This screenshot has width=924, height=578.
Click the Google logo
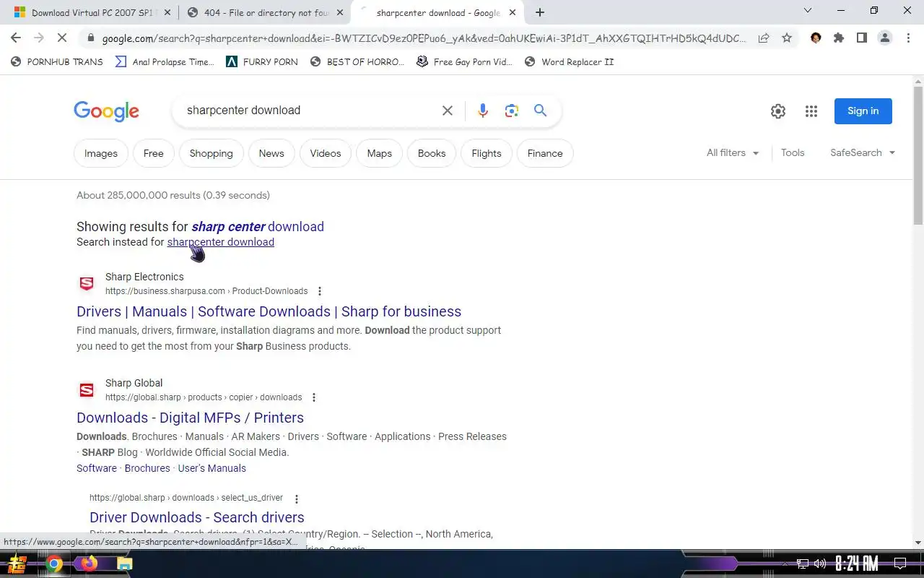107,111
